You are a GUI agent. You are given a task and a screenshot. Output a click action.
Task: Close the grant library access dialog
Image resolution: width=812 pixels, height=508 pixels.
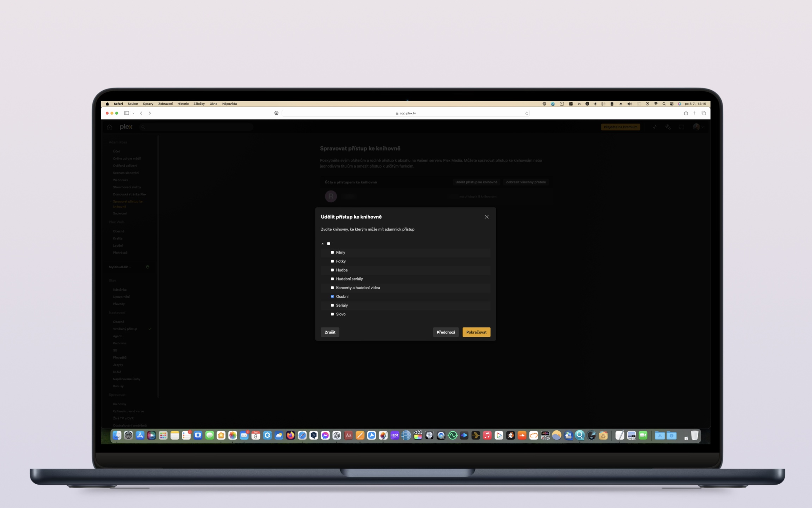coord(486,217)
